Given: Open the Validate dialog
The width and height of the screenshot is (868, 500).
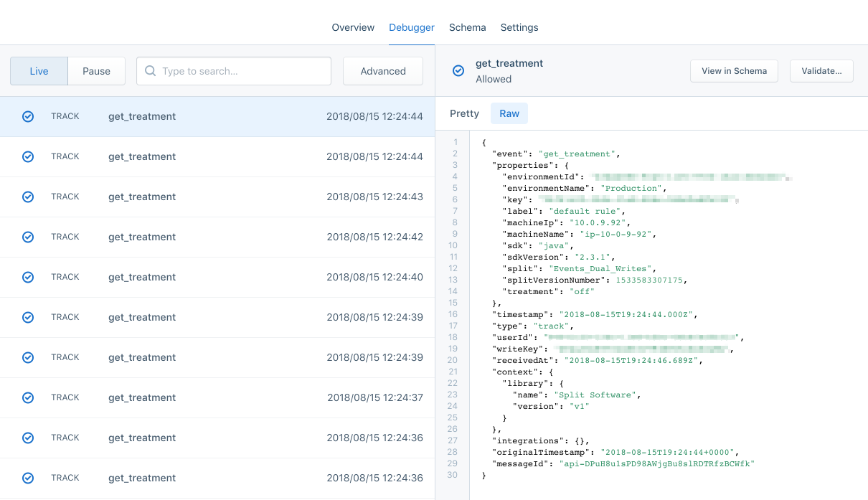Looking at the screenshot, I should tap(821, 70).
